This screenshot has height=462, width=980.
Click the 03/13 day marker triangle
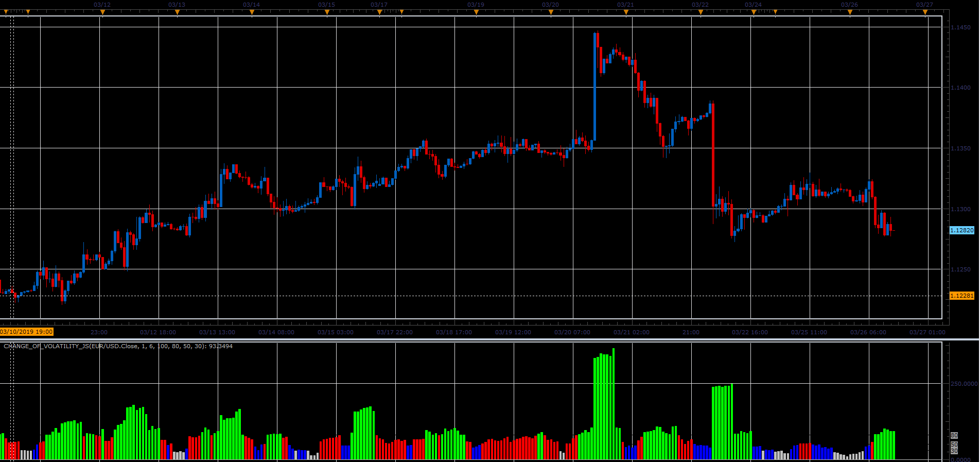(177, 13)
